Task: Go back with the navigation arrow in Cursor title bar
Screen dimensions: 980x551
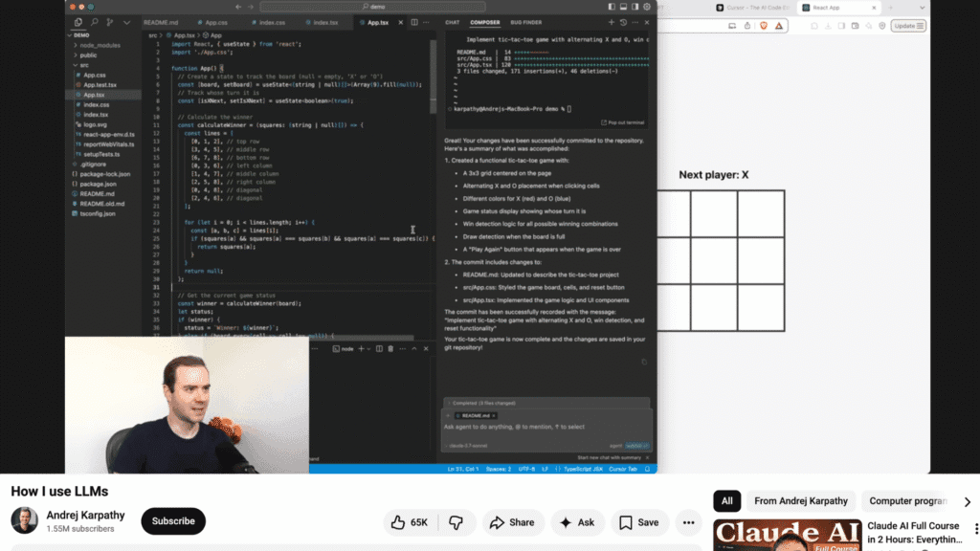Action: (x=238, y=7)
